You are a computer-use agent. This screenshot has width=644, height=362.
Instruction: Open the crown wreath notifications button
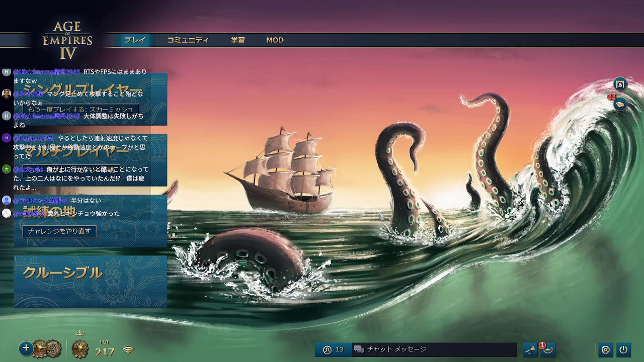coord(547,349)
